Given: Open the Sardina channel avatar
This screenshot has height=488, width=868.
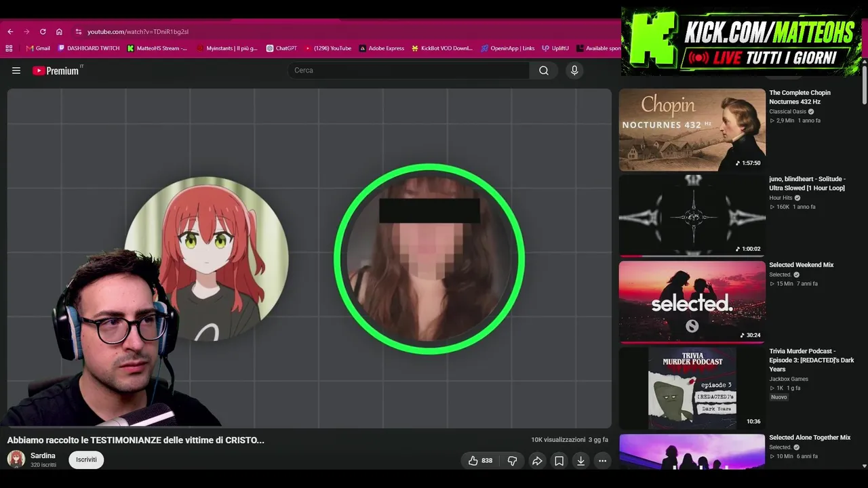Looking at the screenshot, I should pyautogui.click(x=16, y=460).
